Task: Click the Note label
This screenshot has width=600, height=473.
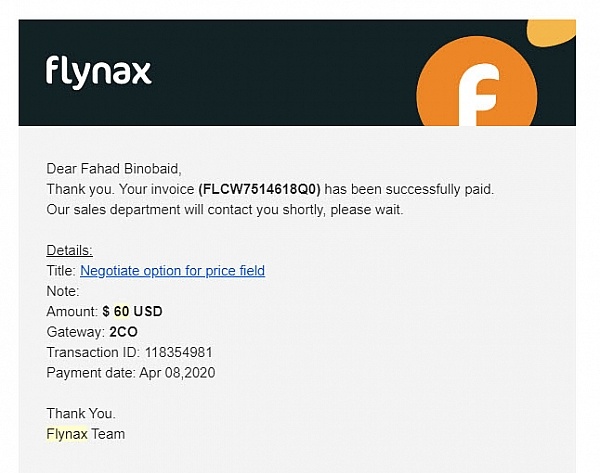Action: pyautogui.click(x=62, y=291)
